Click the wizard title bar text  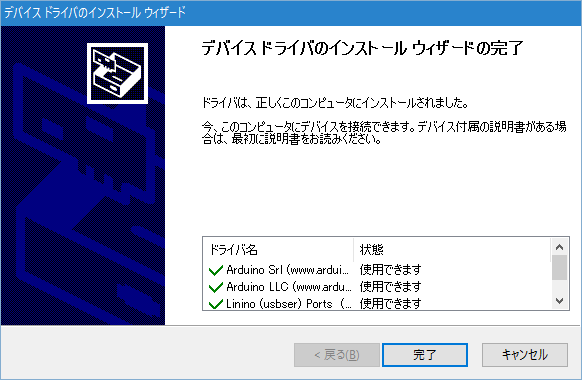[x=95, y=13]
